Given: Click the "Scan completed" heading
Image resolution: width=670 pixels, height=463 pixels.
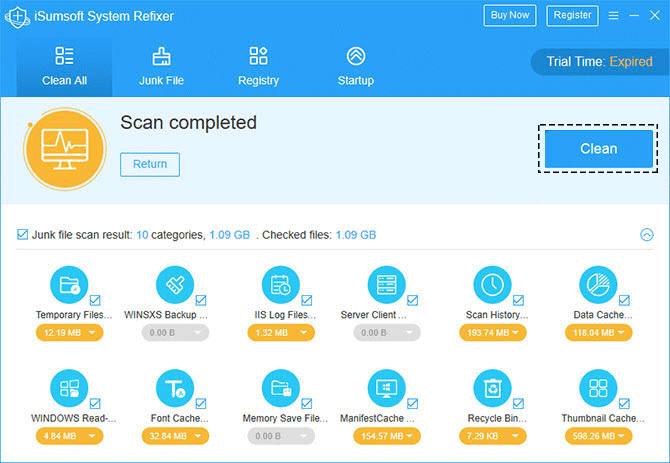Looking at the screenshot, I should tap(188, 123).
